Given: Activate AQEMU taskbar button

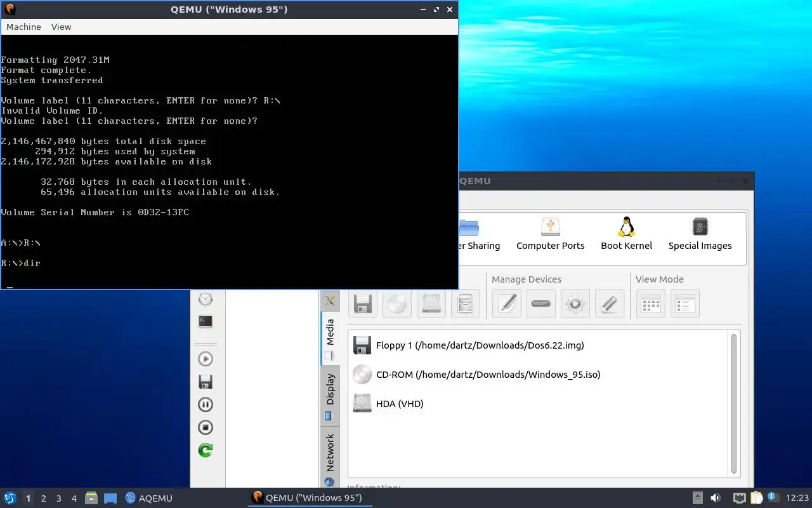Looking at the screenshot, I should (149, 498).
